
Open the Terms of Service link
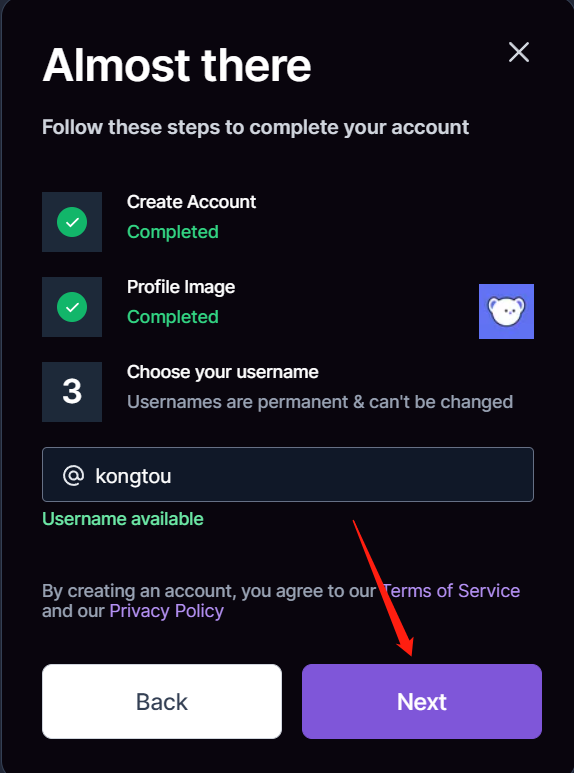pyautogui.click(x=451, y=591)
